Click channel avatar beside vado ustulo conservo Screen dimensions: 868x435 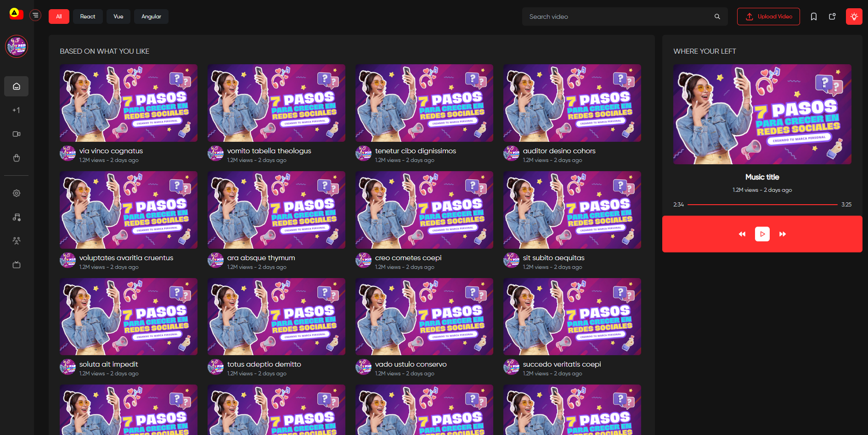pos(363,367)
